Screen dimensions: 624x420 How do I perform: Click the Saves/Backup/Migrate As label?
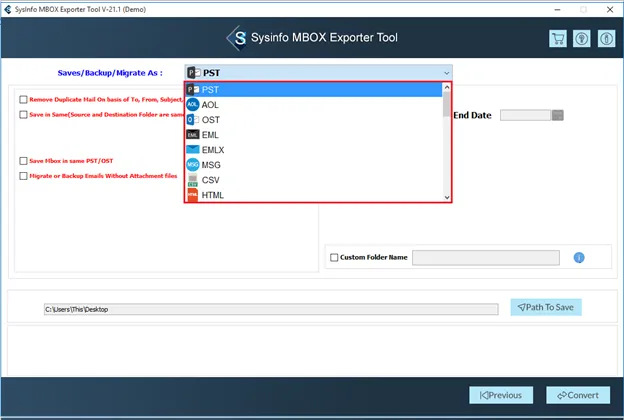(x=110, y=73)
